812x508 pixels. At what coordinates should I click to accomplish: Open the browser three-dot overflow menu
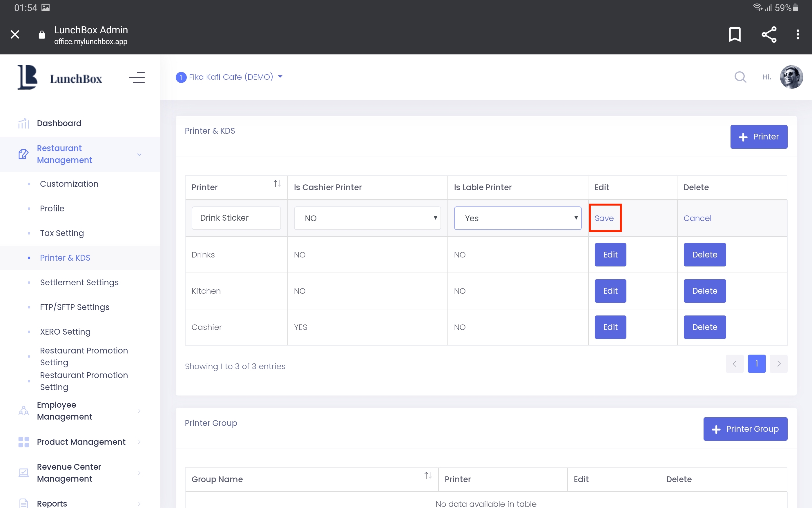[x=797, y=34]
